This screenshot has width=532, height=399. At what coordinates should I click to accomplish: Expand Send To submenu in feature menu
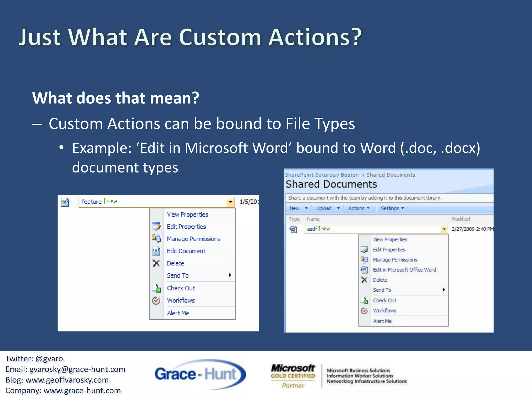pyautogui.click(x=230, y=275)
